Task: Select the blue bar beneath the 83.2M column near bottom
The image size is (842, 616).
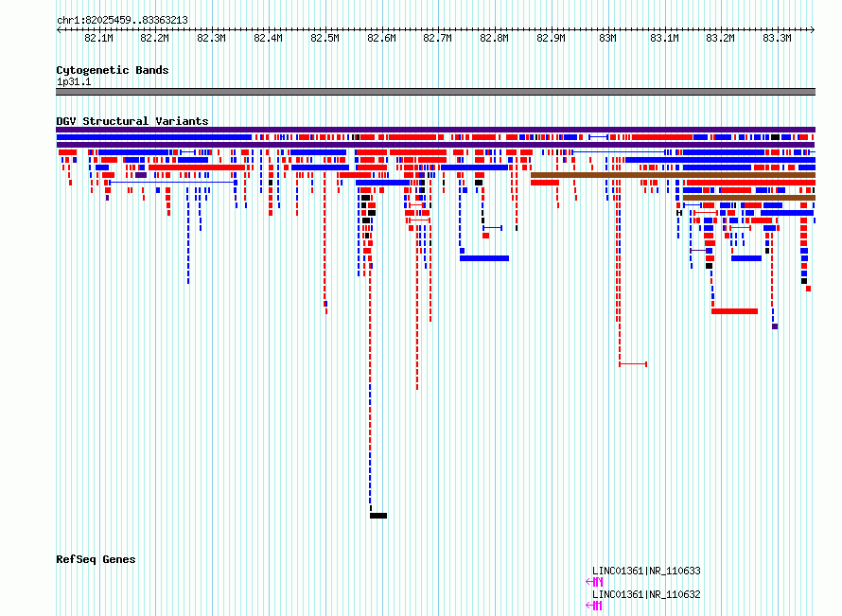Action: click(746, 258)
